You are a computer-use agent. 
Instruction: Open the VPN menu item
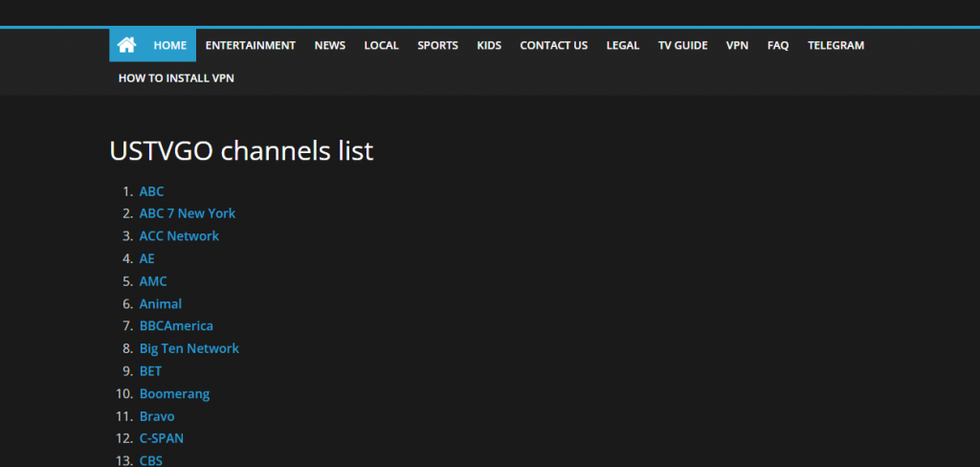click(x=737, y=46)
